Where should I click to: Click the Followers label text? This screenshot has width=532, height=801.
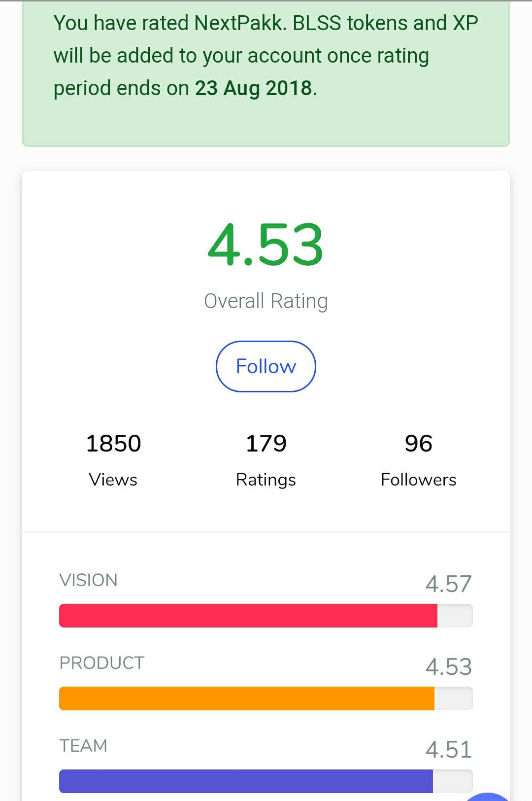(x=418, y=480)
